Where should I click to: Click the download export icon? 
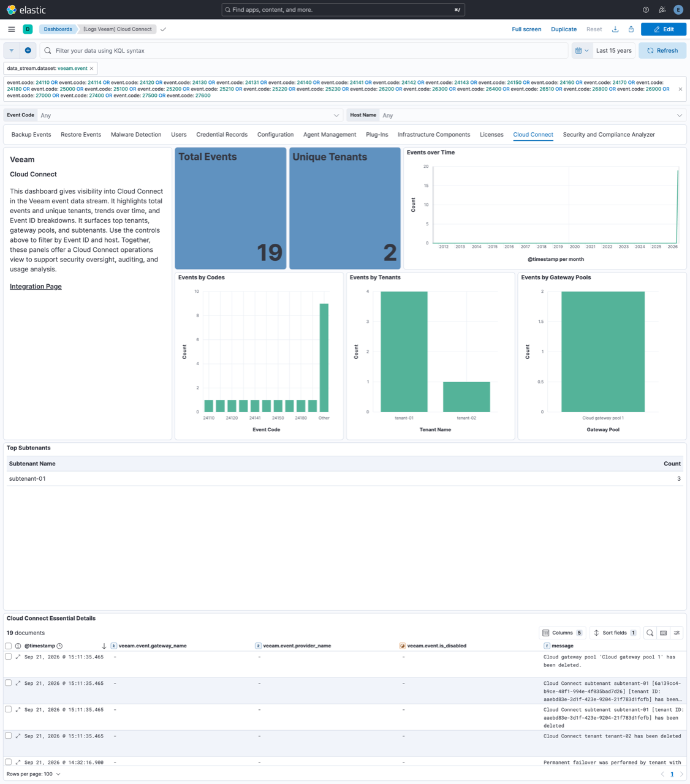pos(615,29)
